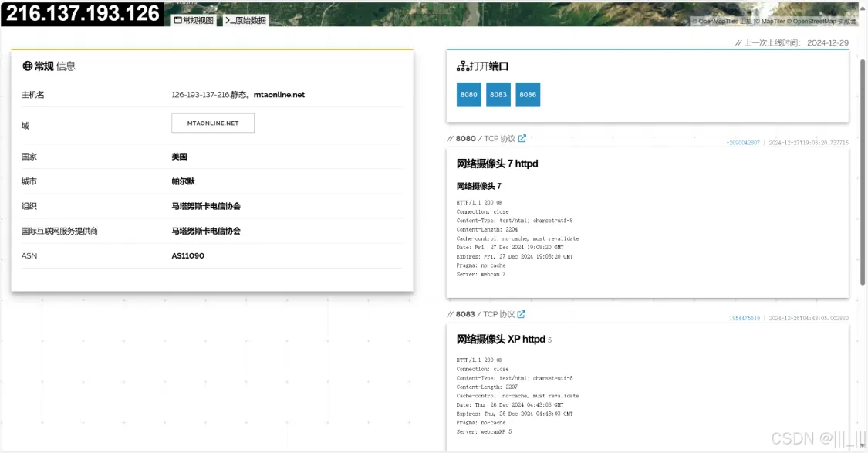Image resolution: width=868 pixels, height=453 pixels.
Task: Click the window icon on 常规视图 tab
Action: tap(178, 21)
